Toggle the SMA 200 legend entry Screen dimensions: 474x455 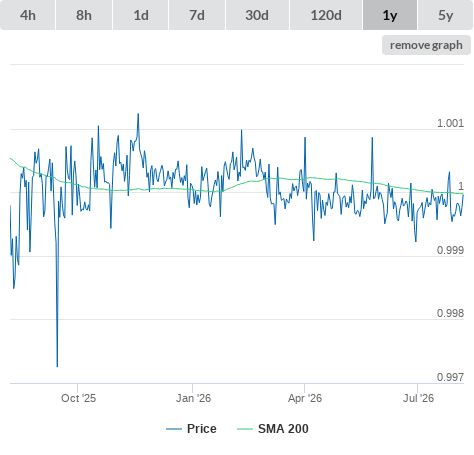(x=273, y=429)
